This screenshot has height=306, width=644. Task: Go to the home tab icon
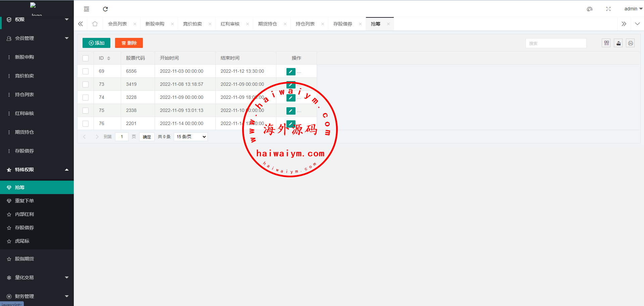[x=95, y=24]
